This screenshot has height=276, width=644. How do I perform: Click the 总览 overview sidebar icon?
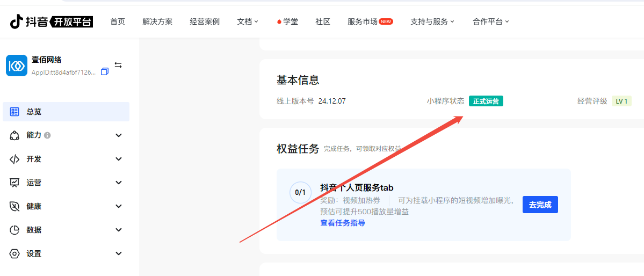tap(15, 112)
